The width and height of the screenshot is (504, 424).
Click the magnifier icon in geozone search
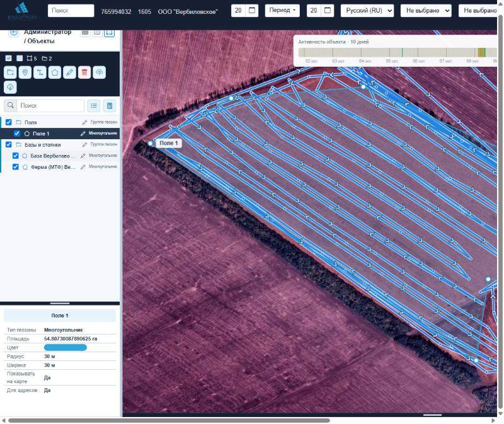point(11,105)
